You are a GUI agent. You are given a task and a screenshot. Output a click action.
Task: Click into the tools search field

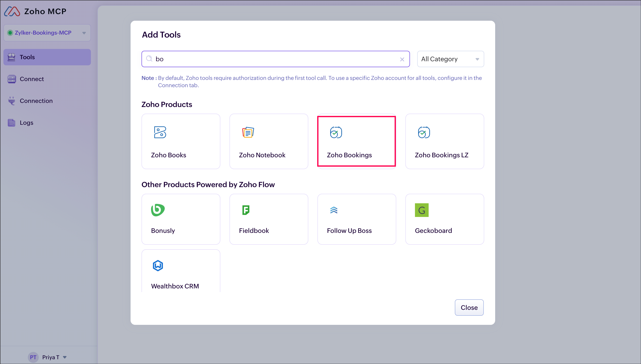[275, 59]
